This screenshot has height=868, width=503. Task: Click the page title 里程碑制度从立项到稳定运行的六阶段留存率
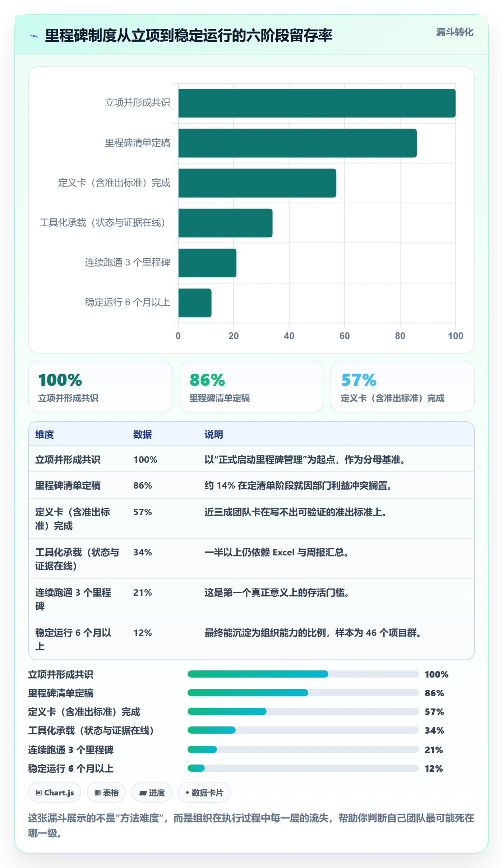point(189,36)
